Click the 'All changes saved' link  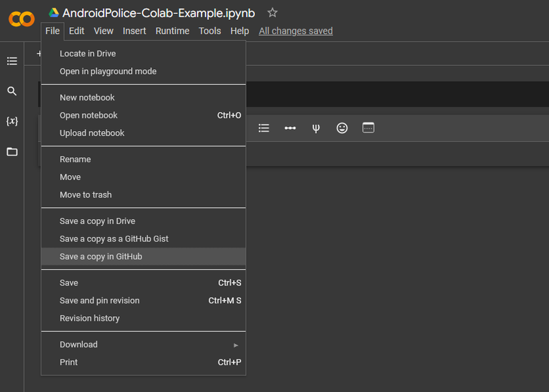tap(295, 31)
